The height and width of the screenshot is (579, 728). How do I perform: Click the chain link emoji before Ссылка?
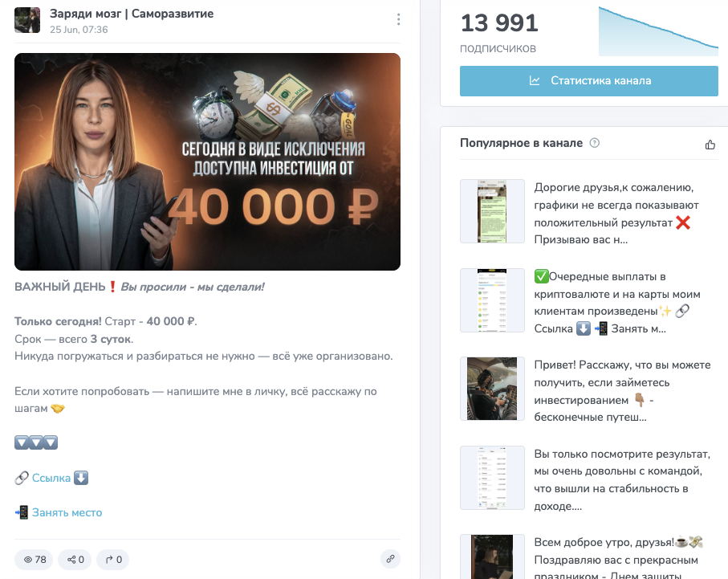pos(22,478)
